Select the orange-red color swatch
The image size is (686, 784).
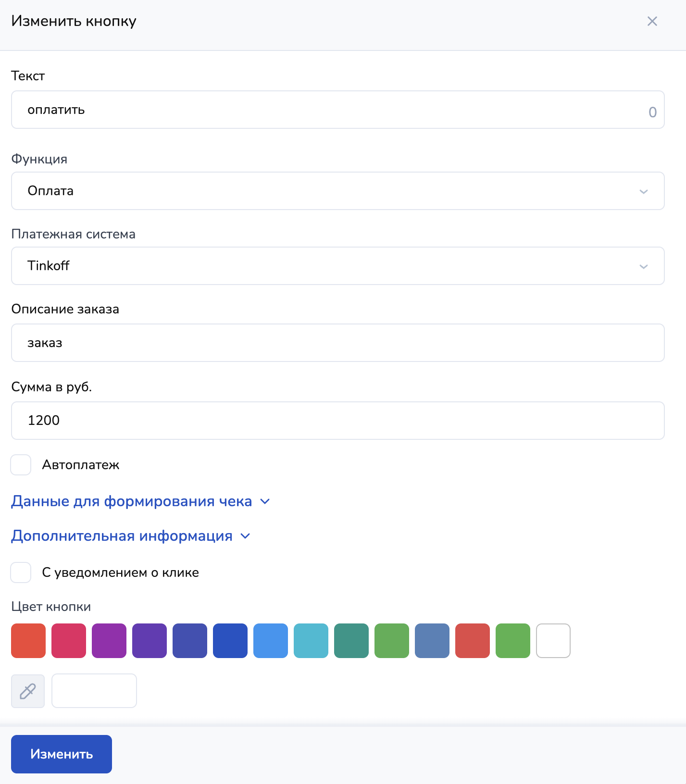28,641
